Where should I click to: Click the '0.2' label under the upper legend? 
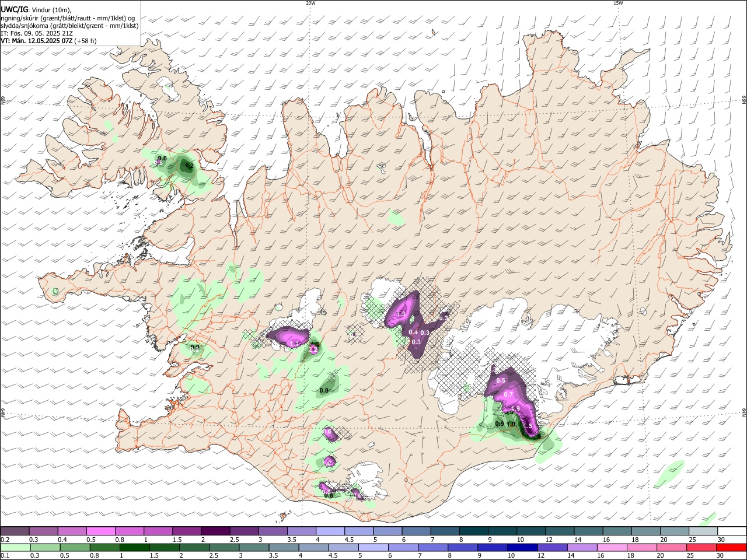click(5, 540)
